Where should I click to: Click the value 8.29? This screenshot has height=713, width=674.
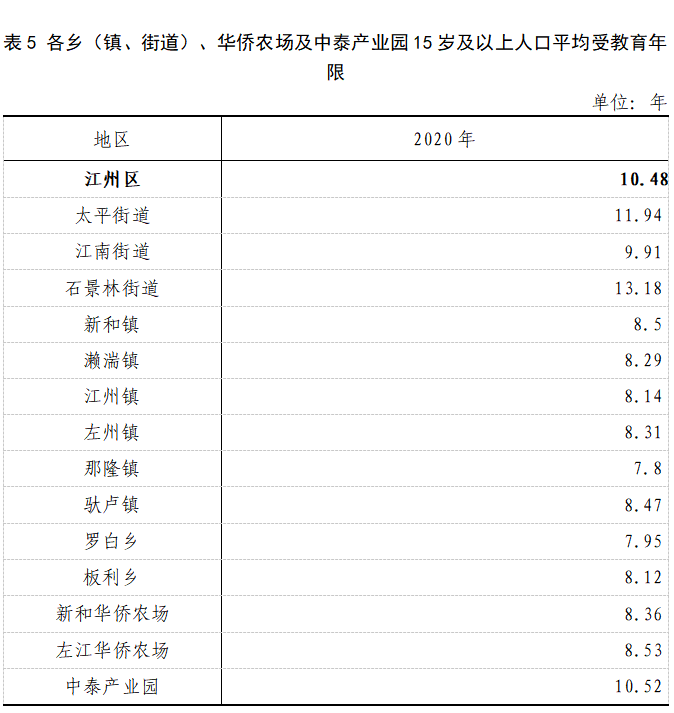point(643,361)
